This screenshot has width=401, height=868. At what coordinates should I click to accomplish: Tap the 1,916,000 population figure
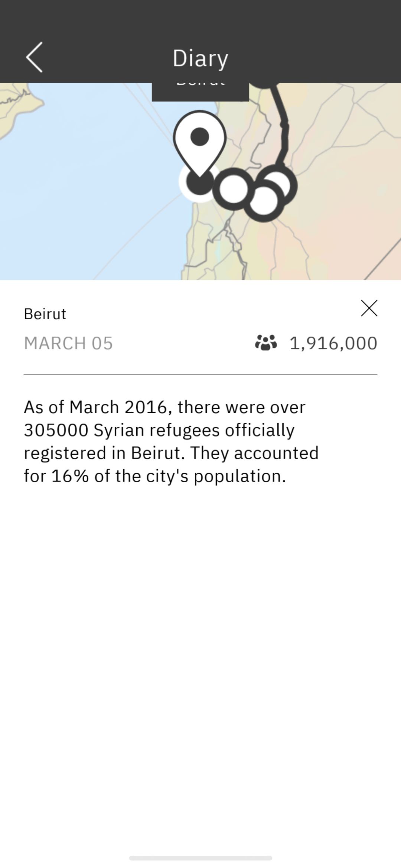[x=333, y=343]
